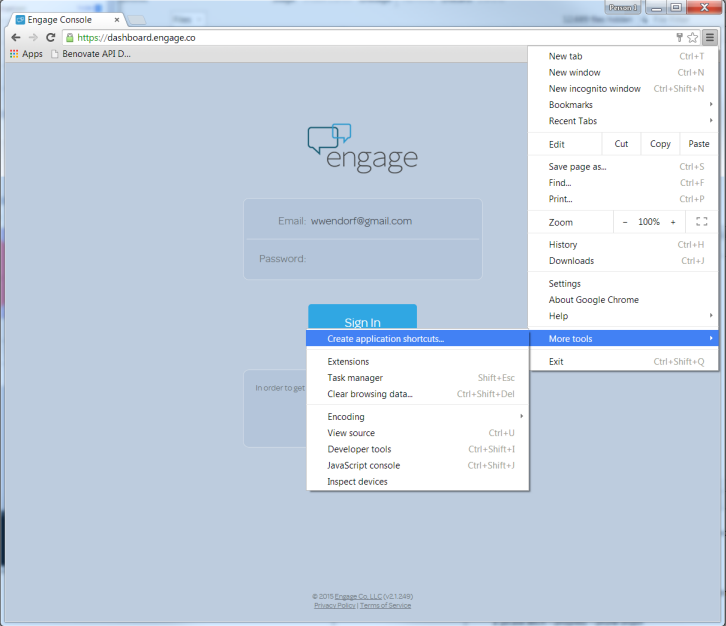Click the address bar URL

click(x=136, y=38)
